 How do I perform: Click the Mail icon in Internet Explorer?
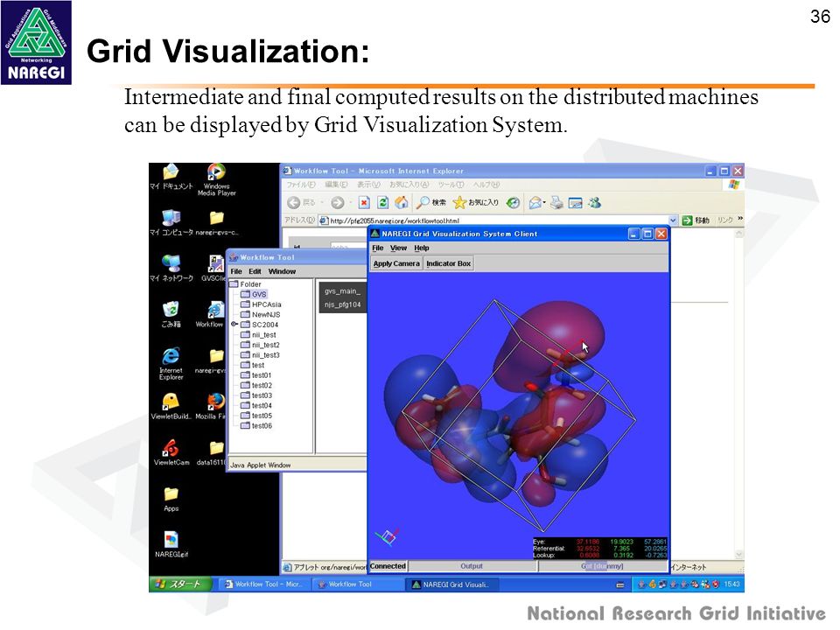coord(536,202)
